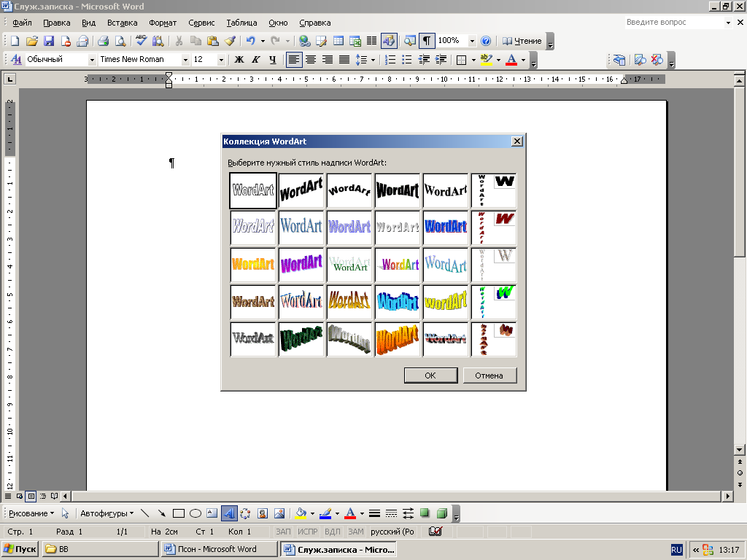This screenshot has height=560, width=747.
Task: Toggle Bold formatting (Ж)
Action: 239,60
